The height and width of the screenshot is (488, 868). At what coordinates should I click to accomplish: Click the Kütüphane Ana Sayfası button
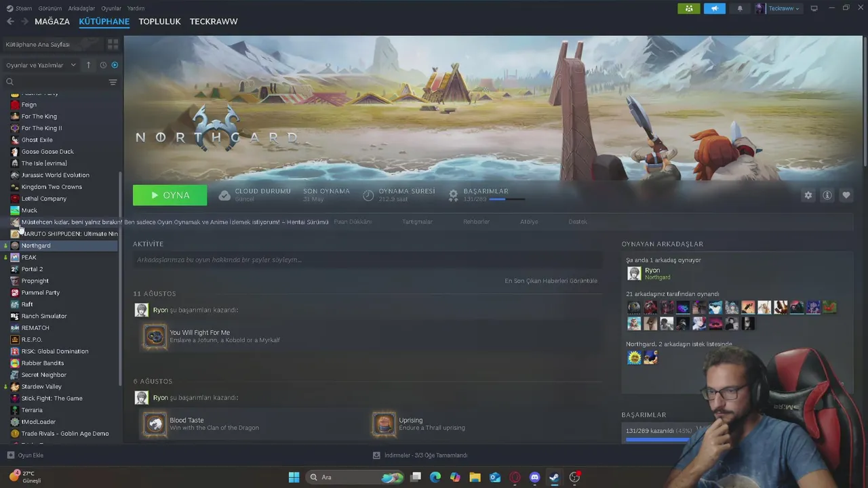tap(53, 44)
